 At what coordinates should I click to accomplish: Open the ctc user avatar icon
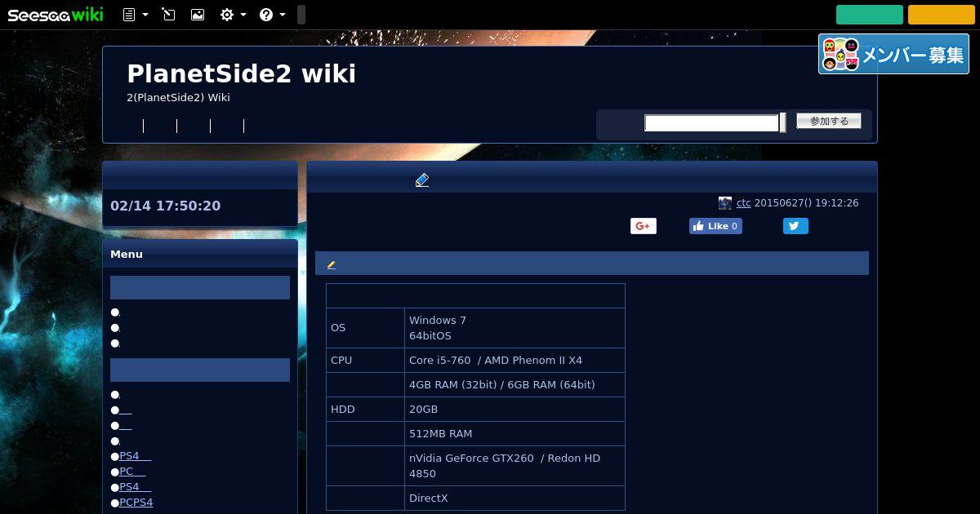725,203
